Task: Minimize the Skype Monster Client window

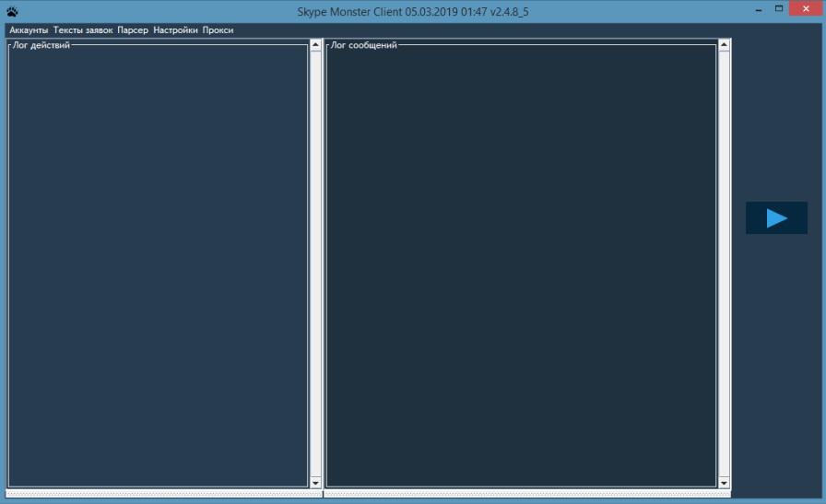Action: pos(759,9)
